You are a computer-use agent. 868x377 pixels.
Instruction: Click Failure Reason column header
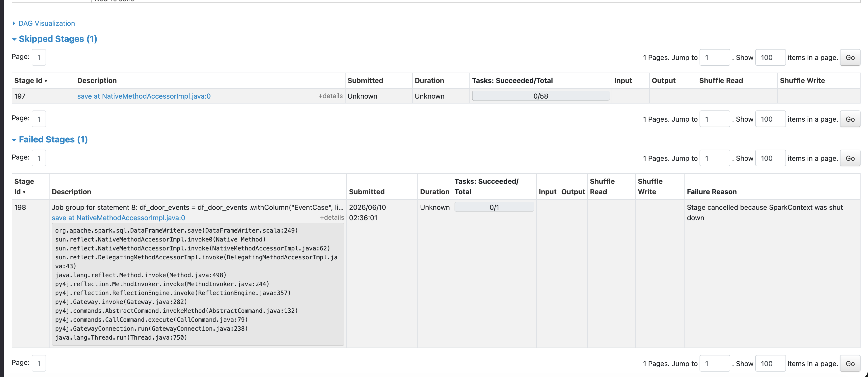[x=712, y=192]
